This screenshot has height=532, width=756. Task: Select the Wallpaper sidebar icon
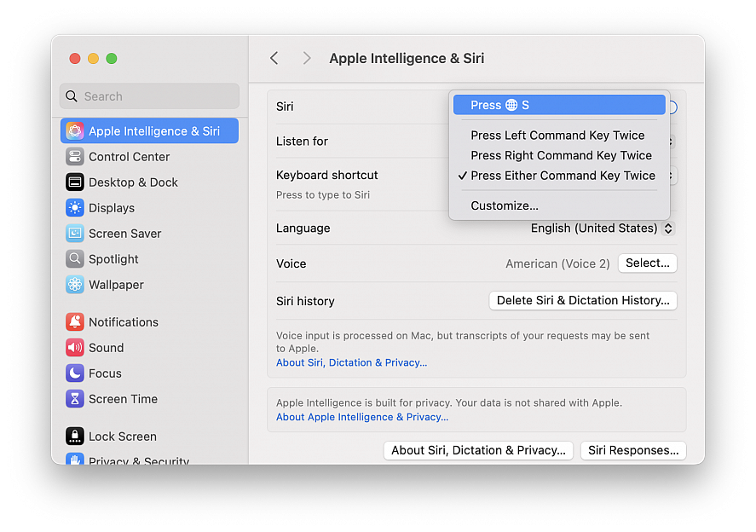coord(75,285)
